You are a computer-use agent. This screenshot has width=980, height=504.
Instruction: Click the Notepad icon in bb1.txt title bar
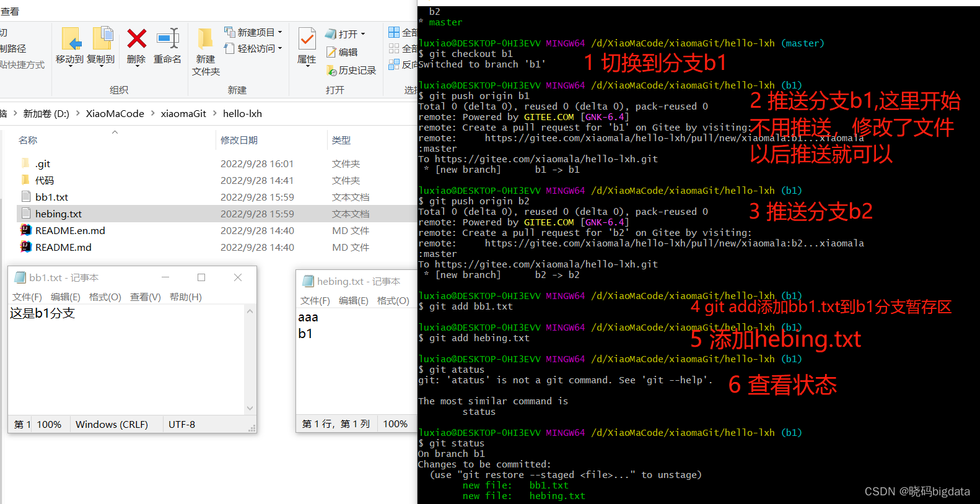click(20, 277)
